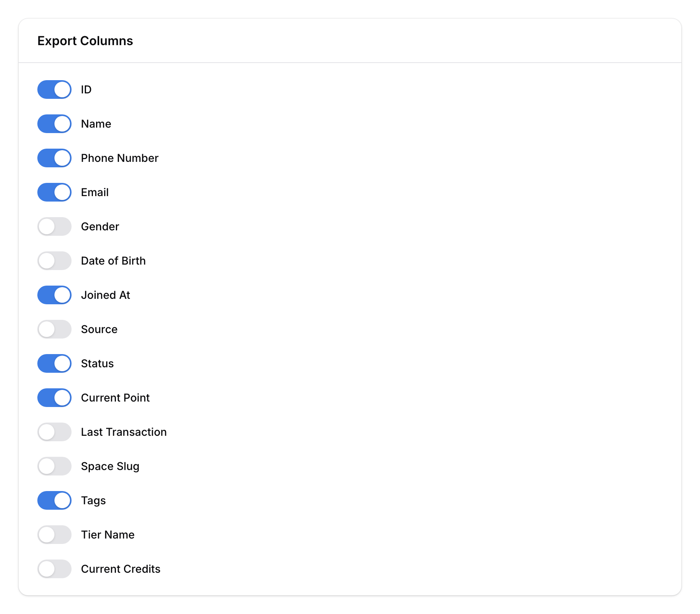Turn on the Current Credits toggle
This screenshot has height=614, width=700.
pos(54,568)
